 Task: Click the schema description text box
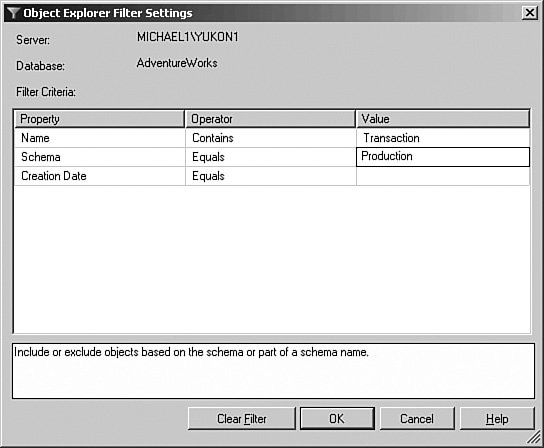pos(273,371)
